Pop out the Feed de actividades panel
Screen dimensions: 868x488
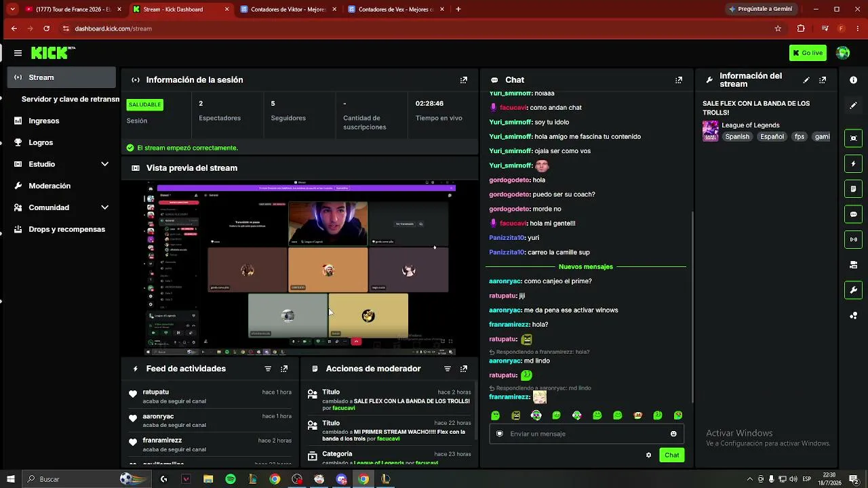284,369
